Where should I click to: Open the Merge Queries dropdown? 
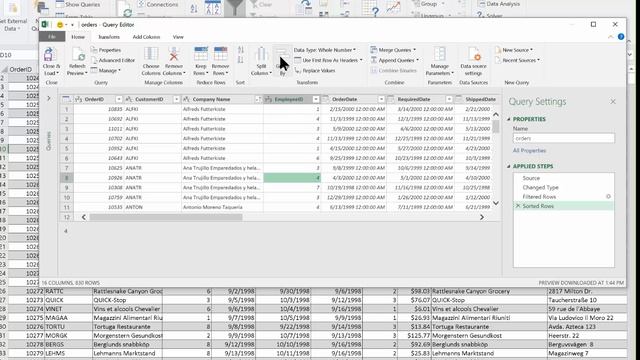tap(393, 50)
